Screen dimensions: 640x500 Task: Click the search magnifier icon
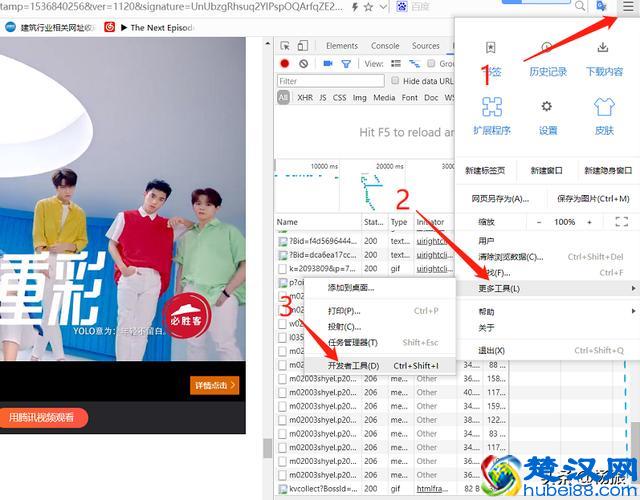pyautogui.click(x=580, y=6)
